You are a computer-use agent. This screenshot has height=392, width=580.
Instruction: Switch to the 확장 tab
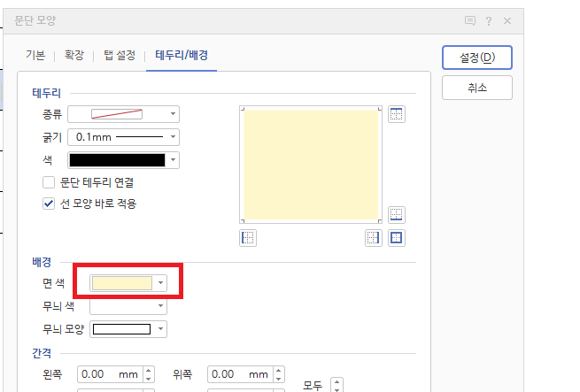73,56
